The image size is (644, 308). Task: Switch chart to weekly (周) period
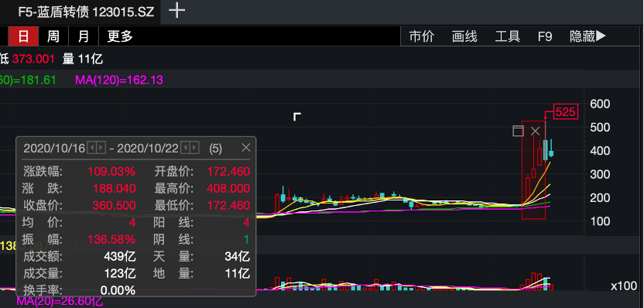pos(53,36)
